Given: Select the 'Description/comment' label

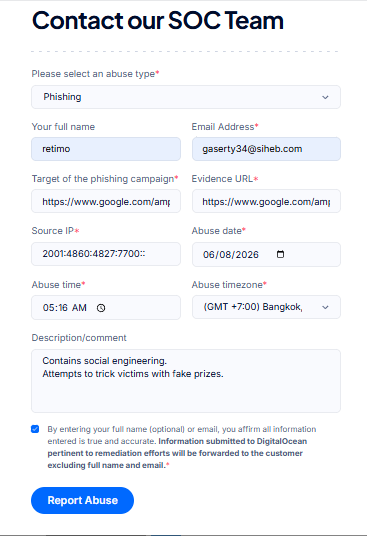Looking at the screenshot, I should tap(79, 338).
